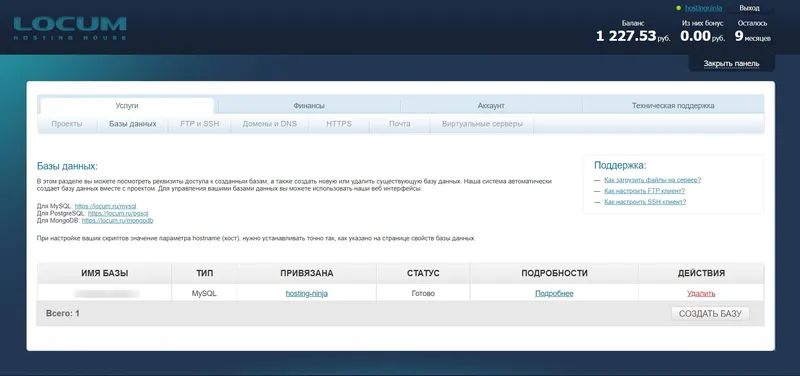Click the ИМЯ БАЗЫ column header
This screenshot has height=376, width=800.
[x=105, y=273]
